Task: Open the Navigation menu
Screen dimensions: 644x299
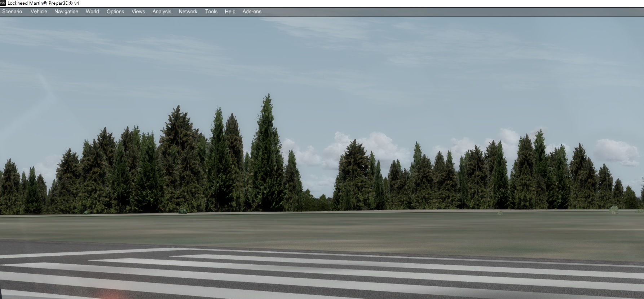Action: tap(66, 12)
